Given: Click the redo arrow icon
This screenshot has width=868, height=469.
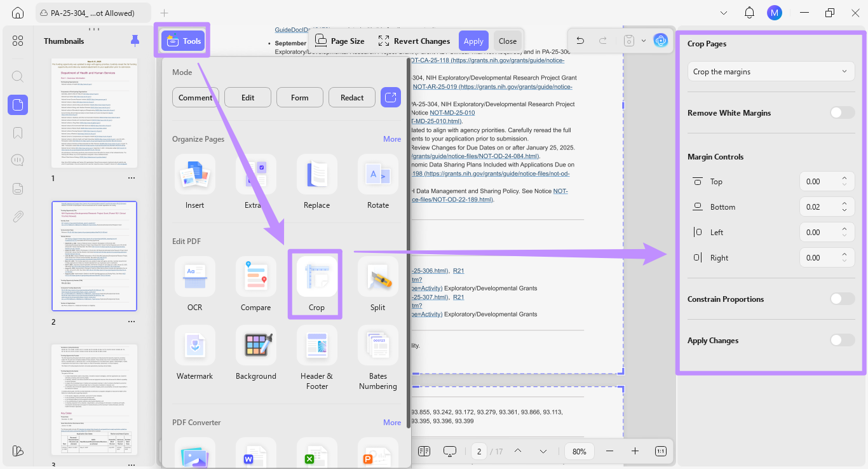Looking at the screenshot, I should (x=602, y=41).
